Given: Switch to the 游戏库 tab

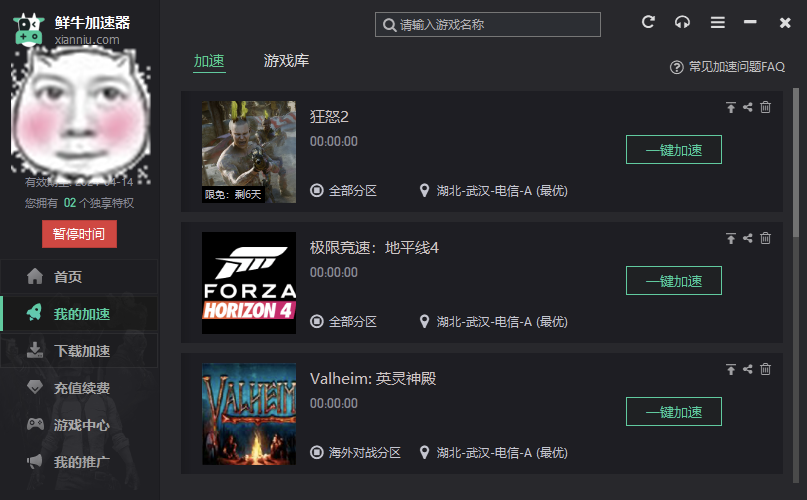Looking at the screenshot, I should (x=286, y=61).
